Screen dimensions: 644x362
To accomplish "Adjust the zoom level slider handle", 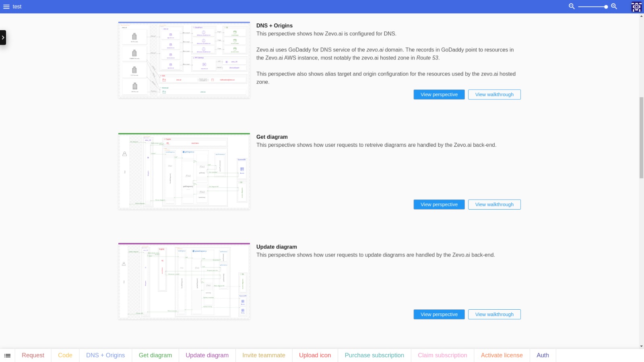I will [606, 7].
